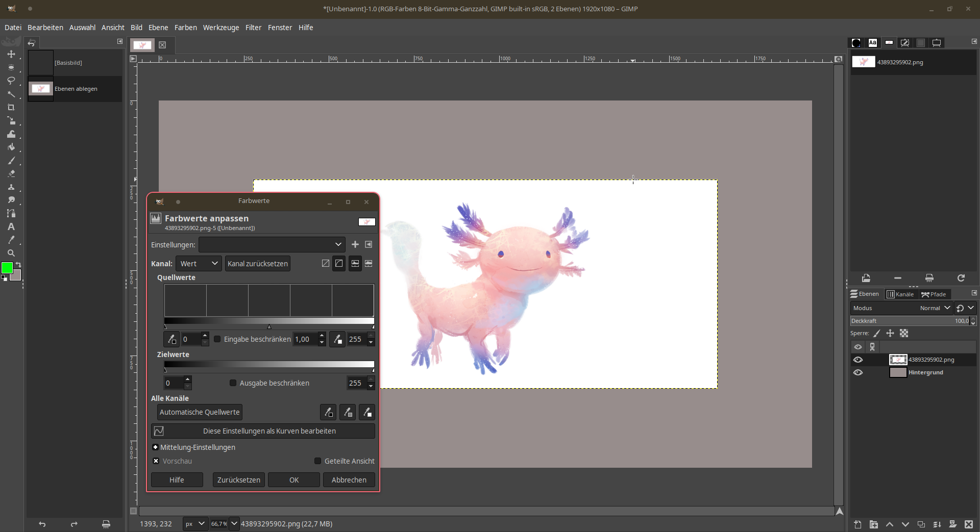Delete the selected layer
The width and height of the screenshot is (980, 532).
click(969, 524)
